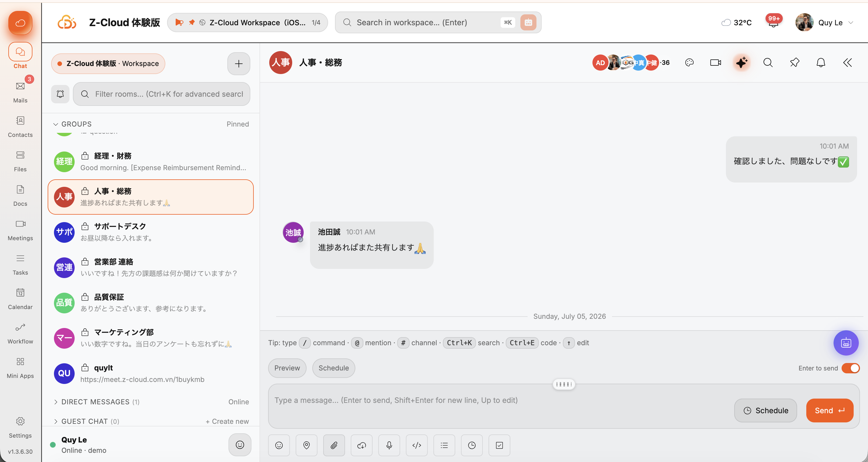The image size is (868, 462).
Task: Open the emoji picker in composer toolbar
Action: coord(279,445)
